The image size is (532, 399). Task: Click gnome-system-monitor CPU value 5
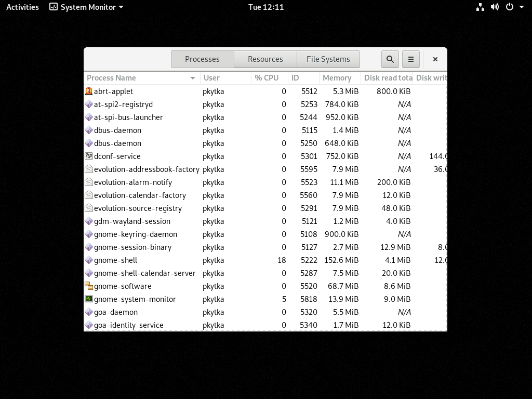pos(284,299)
